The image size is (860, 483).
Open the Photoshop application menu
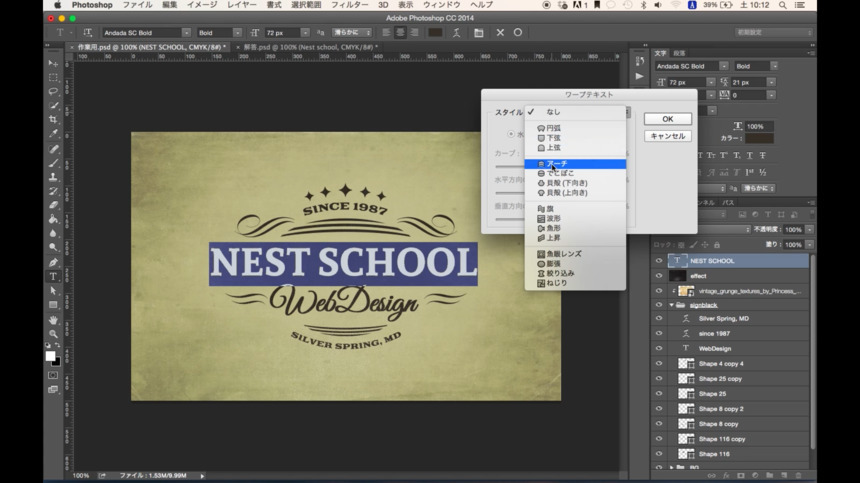click(92, 5)
